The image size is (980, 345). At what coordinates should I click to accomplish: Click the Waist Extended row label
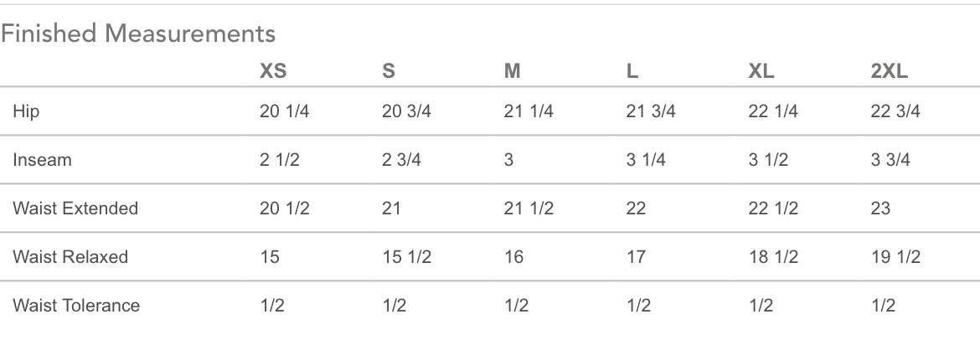[x=75, y=209]
